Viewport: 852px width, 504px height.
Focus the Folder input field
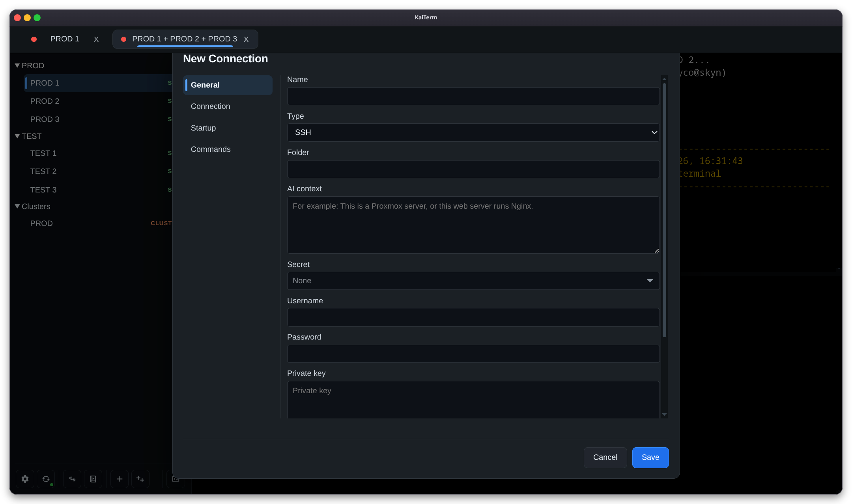pos(473,169)
